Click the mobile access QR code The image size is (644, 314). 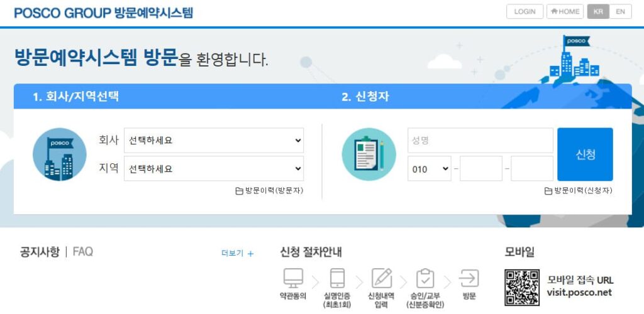click(521, 287)
